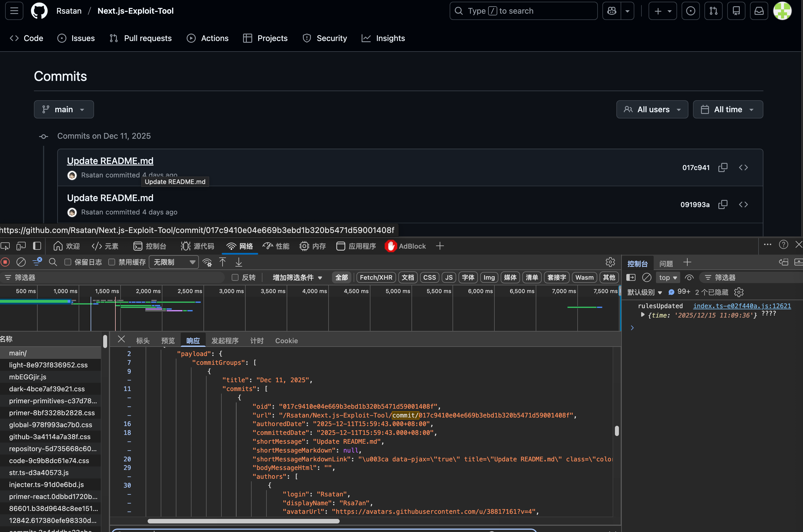Image resolution: width=803 pixels, height=532 pixels.
Task: Open the 无限制 throttling dropdown
Action: [x=174, y=262]
